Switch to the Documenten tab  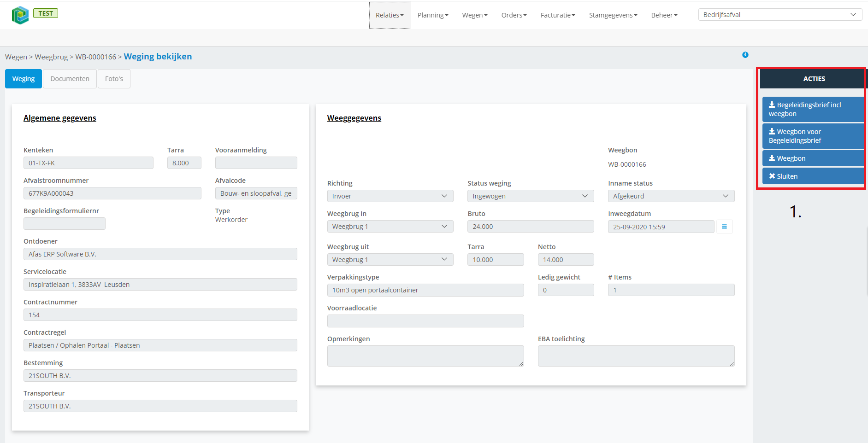coord(70,79)
